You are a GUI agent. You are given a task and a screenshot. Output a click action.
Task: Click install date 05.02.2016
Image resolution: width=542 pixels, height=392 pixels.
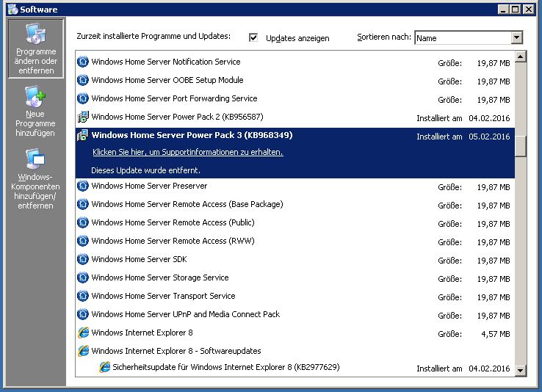pyautogui.click(x=489, y=137)
